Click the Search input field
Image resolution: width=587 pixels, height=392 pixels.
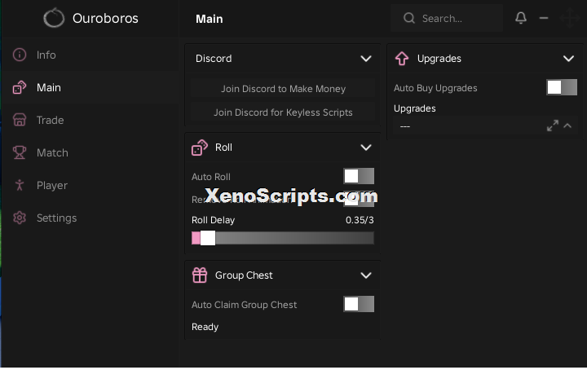click(447, 18)
